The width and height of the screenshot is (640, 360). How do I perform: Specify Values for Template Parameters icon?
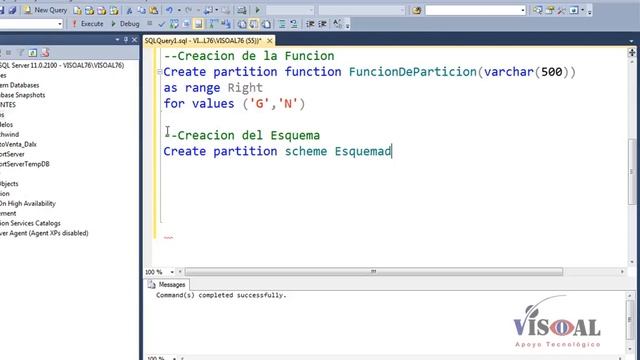pos(337,24)
